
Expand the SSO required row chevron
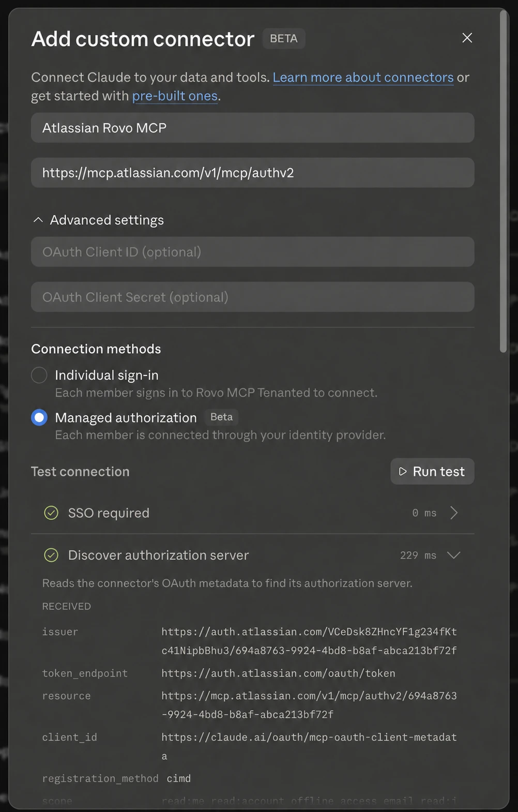point(454,513)
